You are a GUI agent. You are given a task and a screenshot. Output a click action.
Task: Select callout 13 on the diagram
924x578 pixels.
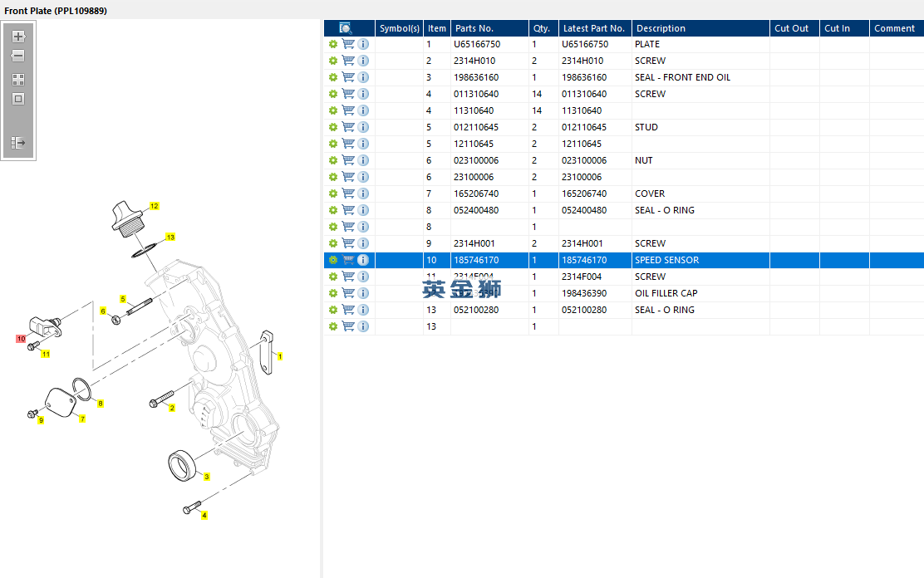tap(170, 238)
